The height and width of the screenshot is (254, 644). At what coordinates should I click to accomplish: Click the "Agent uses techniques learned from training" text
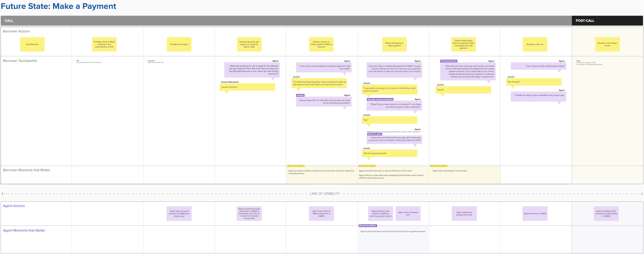[393, 231]
